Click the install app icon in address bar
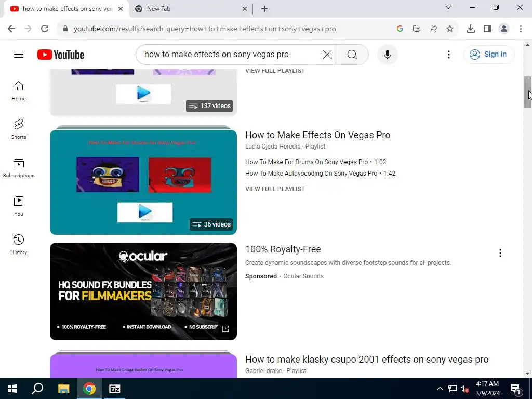Viewport: 532px width, 399px height. [417, 29]
